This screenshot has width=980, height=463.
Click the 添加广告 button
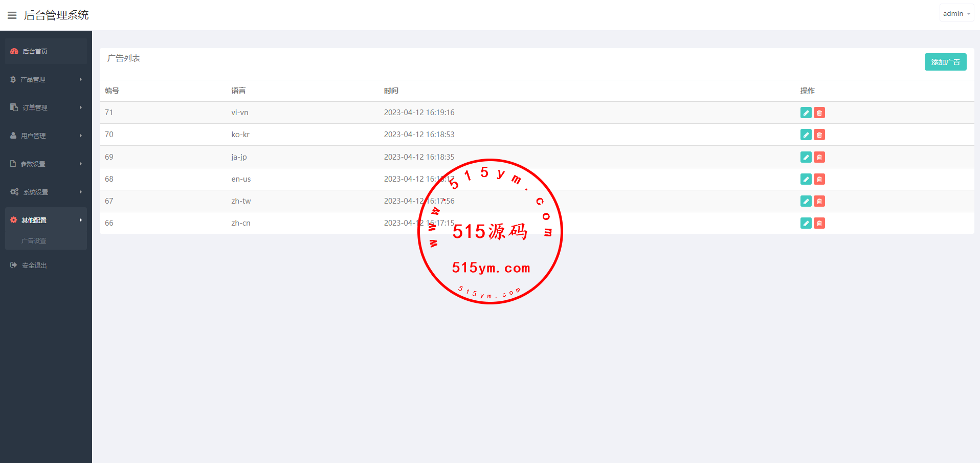pos(945,62)
